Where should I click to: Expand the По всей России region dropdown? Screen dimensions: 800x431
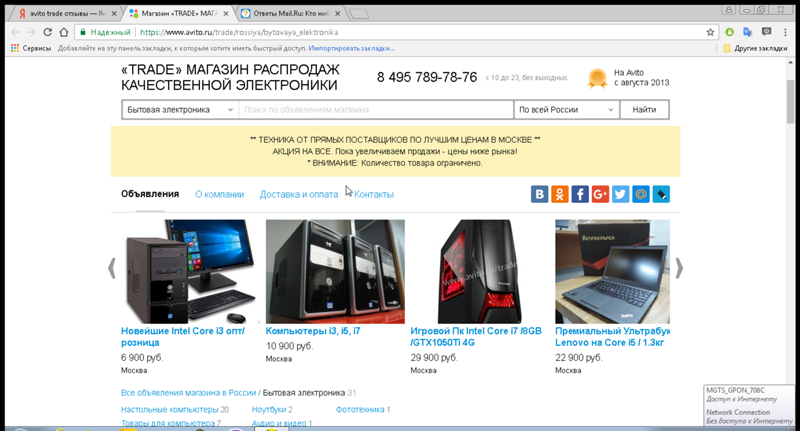click(x=566, y=110)
